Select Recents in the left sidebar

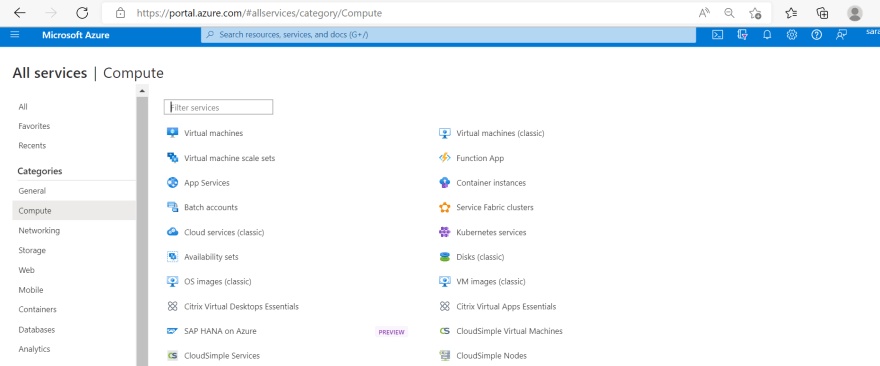pyautogui.click(x=32, y=145)
